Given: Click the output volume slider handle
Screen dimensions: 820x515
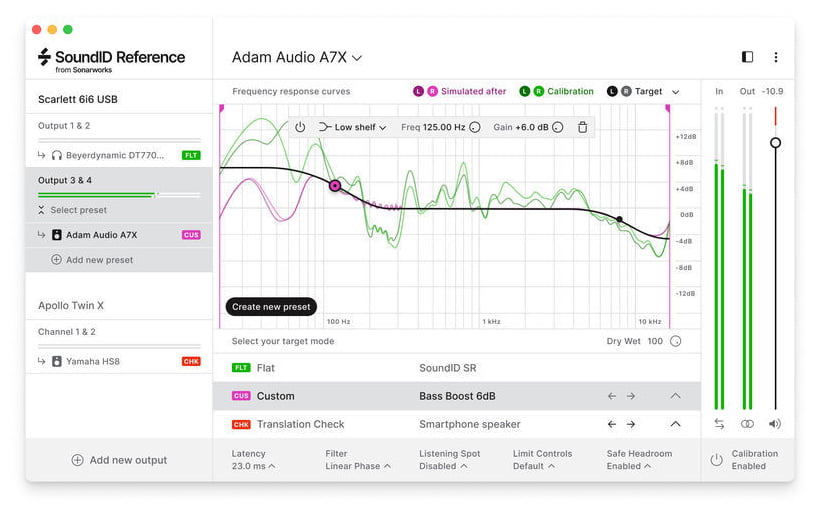Looking at the screenshot, I should click(x=776, y=143).
